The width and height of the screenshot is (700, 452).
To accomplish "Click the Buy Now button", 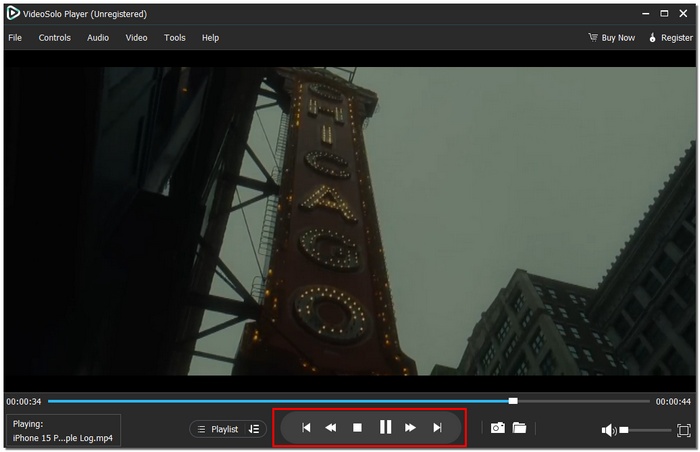I will point(611,38).
